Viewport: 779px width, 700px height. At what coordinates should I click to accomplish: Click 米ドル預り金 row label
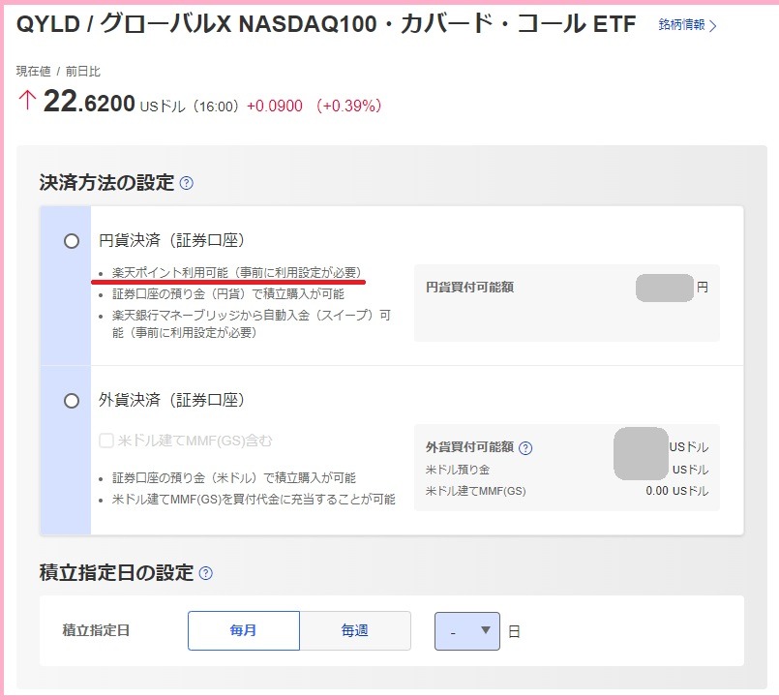click(x=458, y=470)
